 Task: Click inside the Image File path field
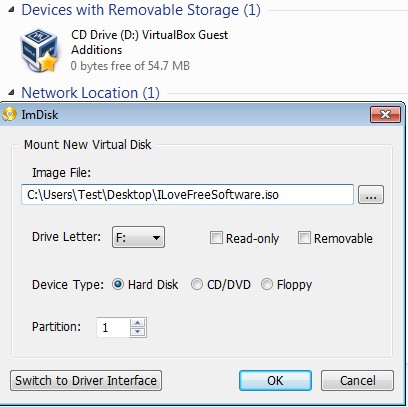click(187, 194)
